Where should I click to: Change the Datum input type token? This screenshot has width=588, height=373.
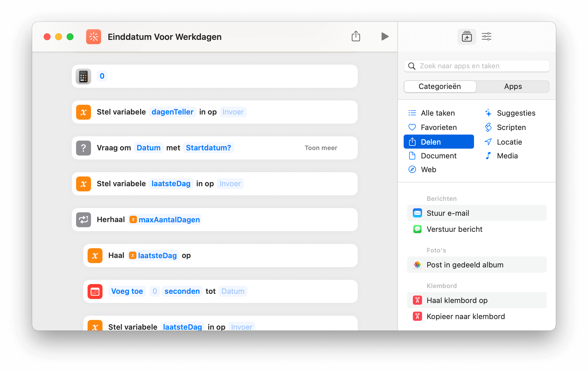148,148
